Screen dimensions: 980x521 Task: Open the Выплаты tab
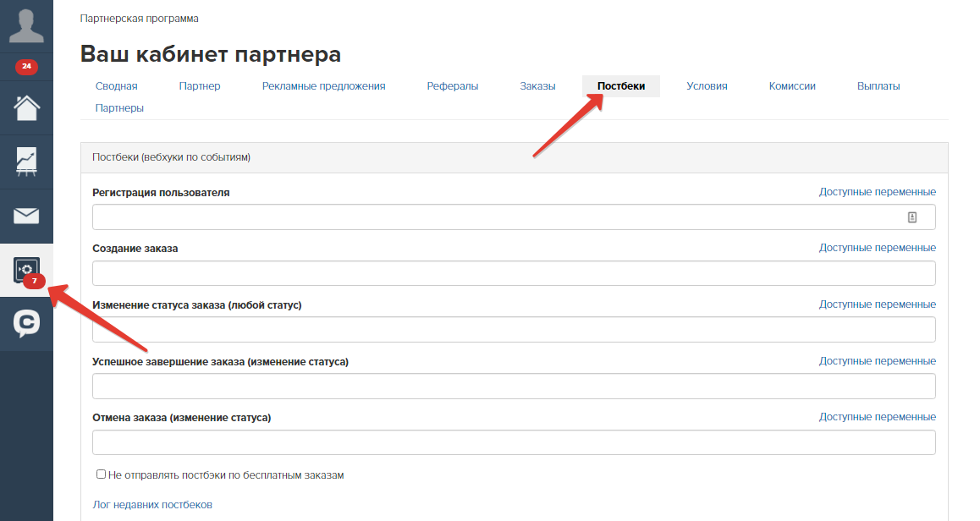point(878,86)
